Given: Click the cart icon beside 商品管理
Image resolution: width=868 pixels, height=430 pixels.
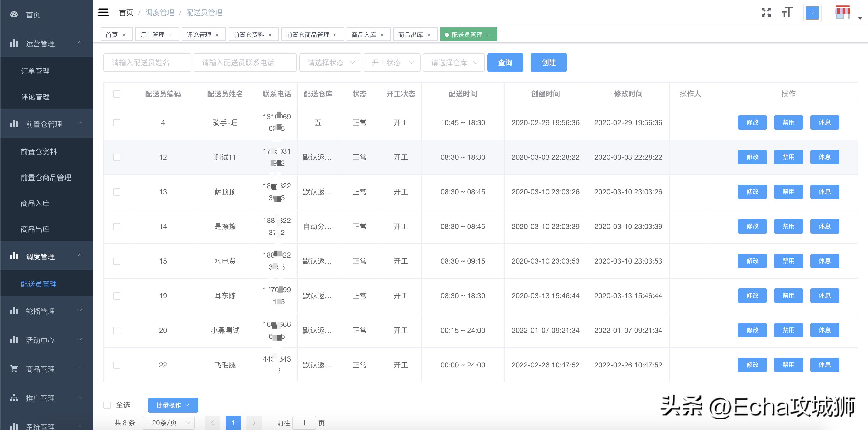Looking at the screenshot, I should [14, 369].
